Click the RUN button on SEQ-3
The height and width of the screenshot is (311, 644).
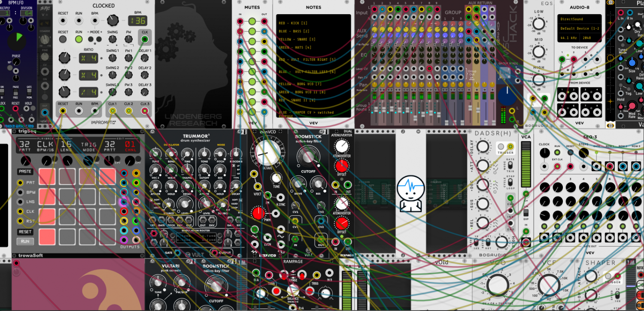click(557, 152)
